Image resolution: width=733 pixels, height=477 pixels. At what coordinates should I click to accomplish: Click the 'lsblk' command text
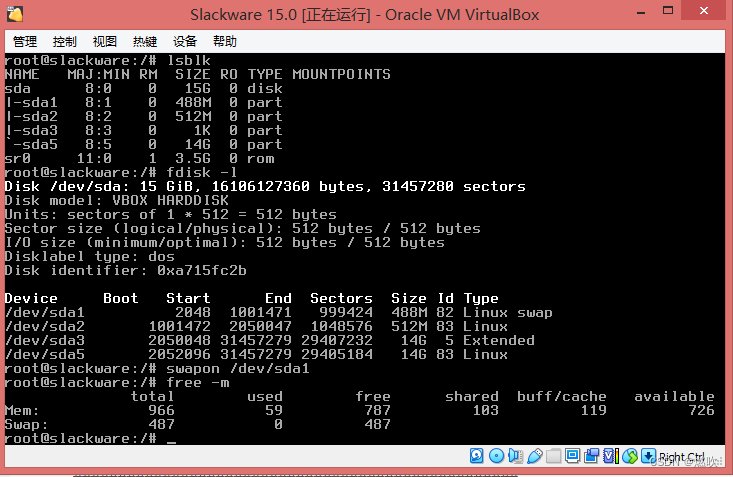189,60
